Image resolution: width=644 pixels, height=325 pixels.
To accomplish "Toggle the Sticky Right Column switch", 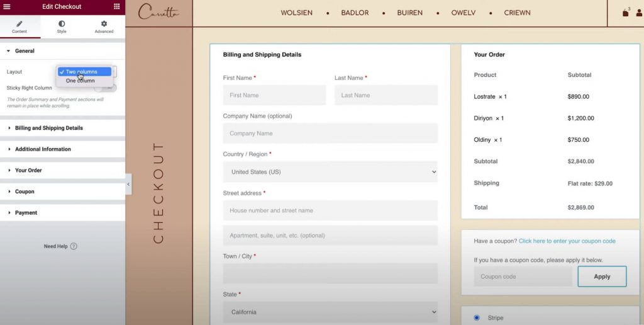I will 105,88.
